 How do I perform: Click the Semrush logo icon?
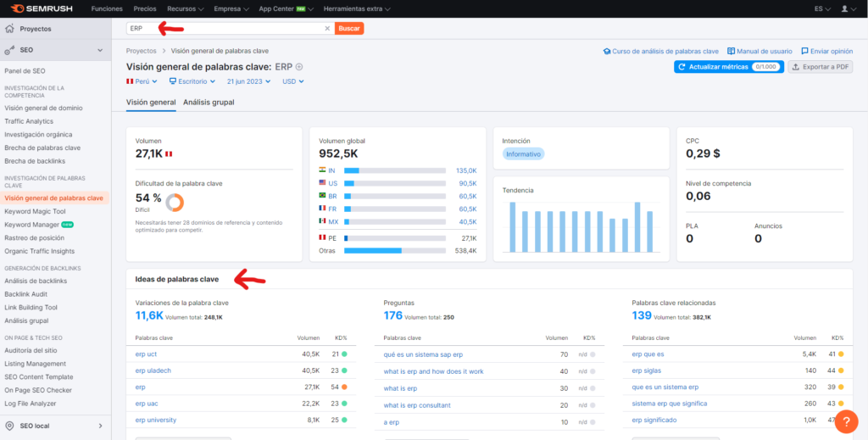(17, 8)
